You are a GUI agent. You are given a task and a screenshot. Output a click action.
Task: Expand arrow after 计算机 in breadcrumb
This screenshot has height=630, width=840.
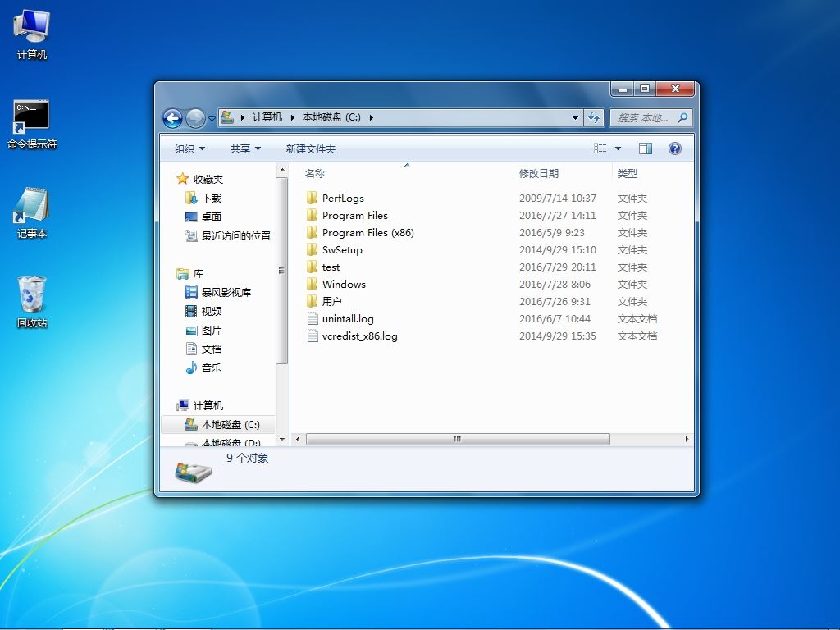293,117
